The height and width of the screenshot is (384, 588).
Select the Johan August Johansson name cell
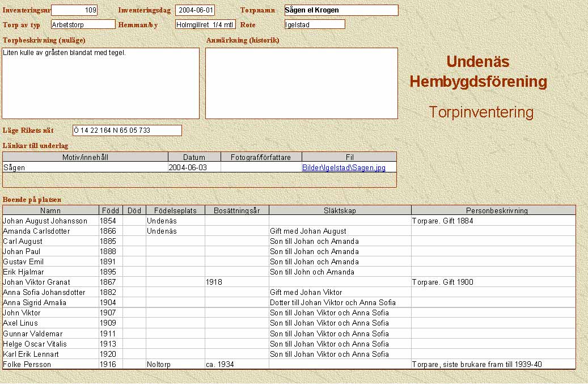50,221
